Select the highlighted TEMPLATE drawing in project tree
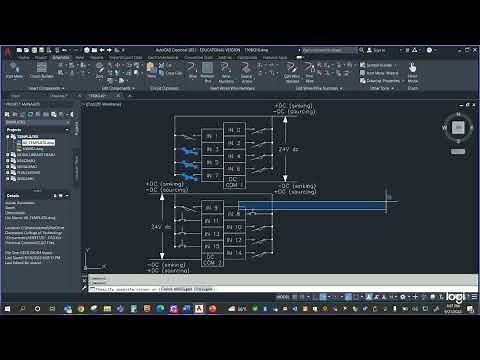Viewport: 480px width, 360px height. point(38,143)
